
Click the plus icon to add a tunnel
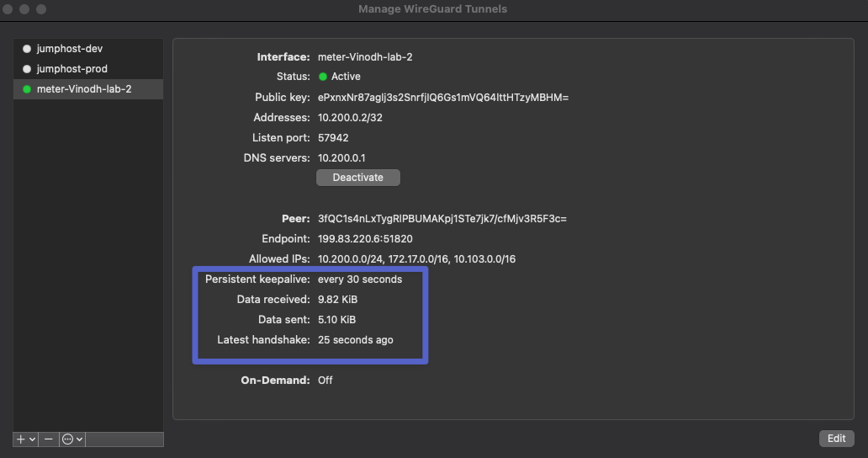pyautogui.click(x=21, y=439)
